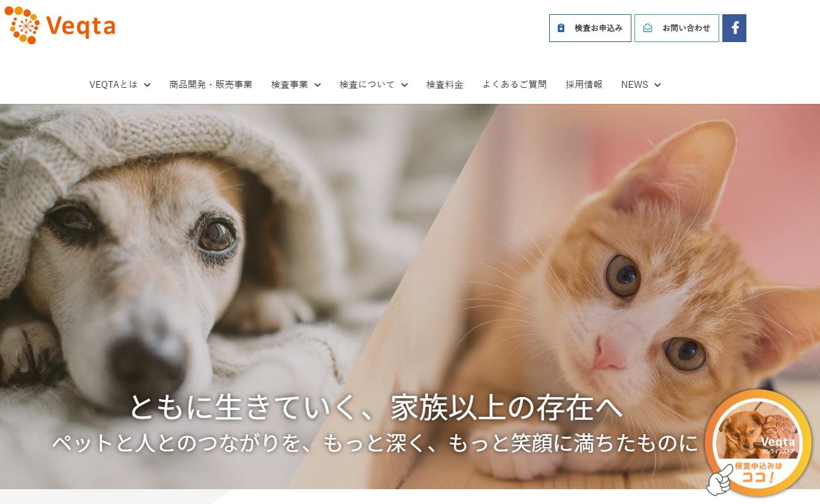Viewport: 820px width, 504px height.
Task: Click the pointing hand on store badge
Action: click(721, 479)
